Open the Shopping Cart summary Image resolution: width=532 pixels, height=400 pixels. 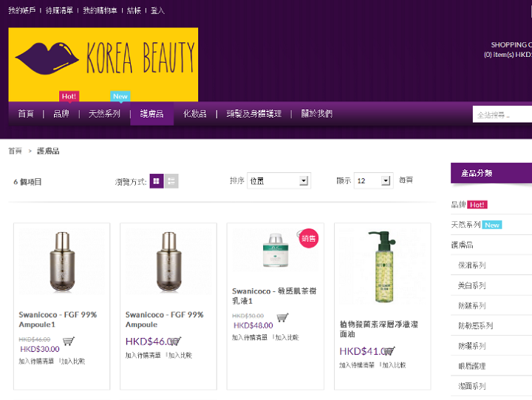[x=508, y=50]
